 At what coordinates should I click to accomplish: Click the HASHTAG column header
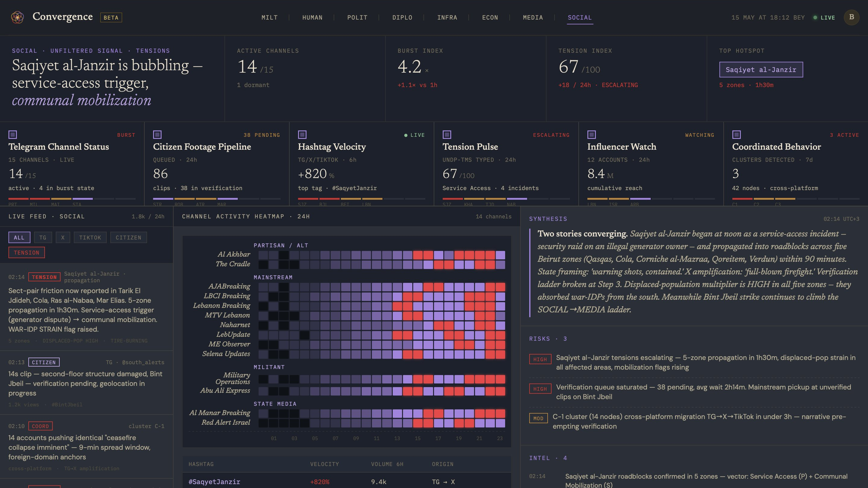point(201,464)
